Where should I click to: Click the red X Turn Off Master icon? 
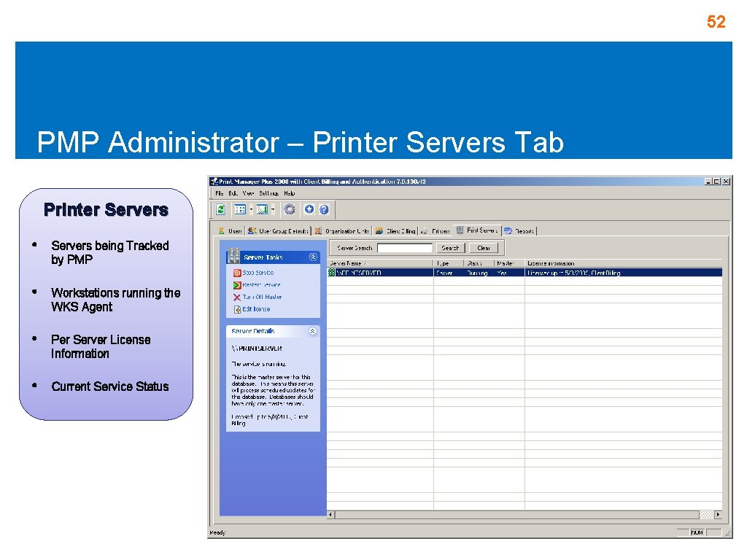tap(237, 297)
